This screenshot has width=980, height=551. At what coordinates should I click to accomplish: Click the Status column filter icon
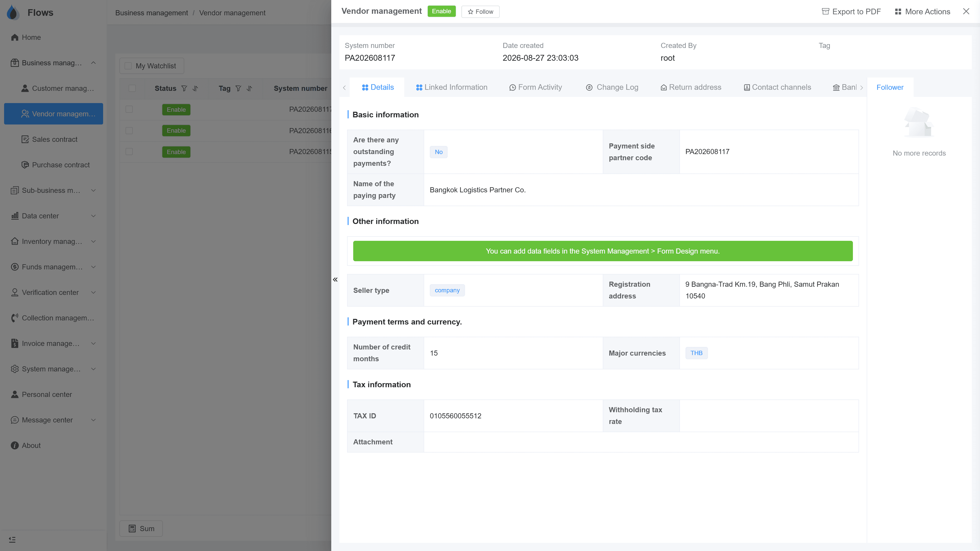coord(184,88)
